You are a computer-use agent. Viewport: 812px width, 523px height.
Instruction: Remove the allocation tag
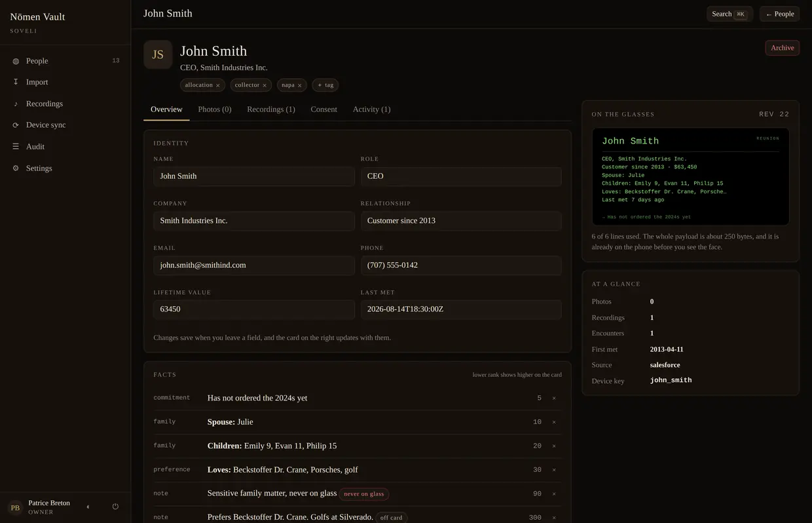tap(218, 85)
